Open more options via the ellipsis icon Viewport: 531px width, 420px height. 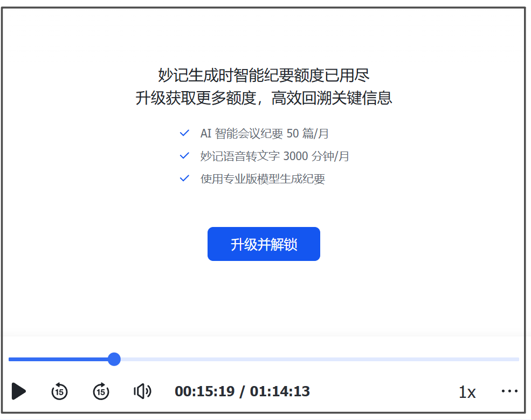(509, 391)
